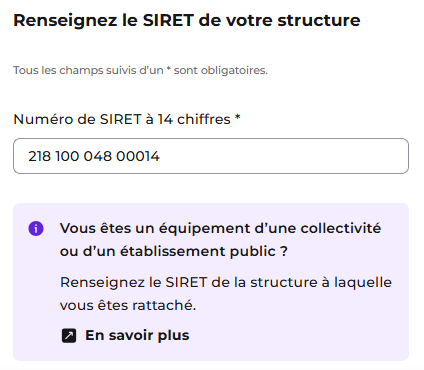
Task: Click the asterisk after chiffres in the label
Action: click(238, 117)
